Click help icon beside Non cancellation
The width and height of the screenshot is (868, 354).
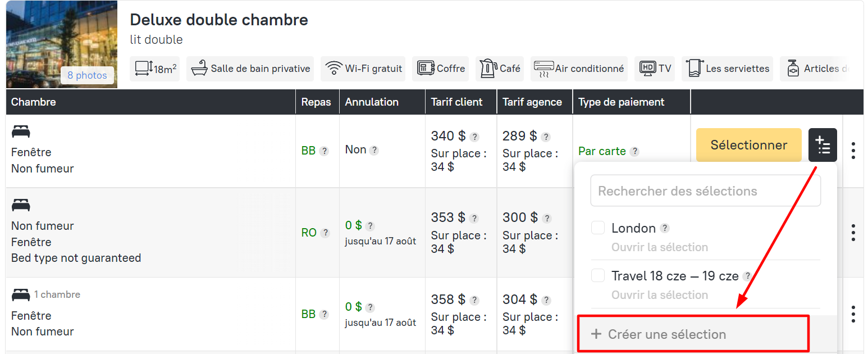(374, 150)
